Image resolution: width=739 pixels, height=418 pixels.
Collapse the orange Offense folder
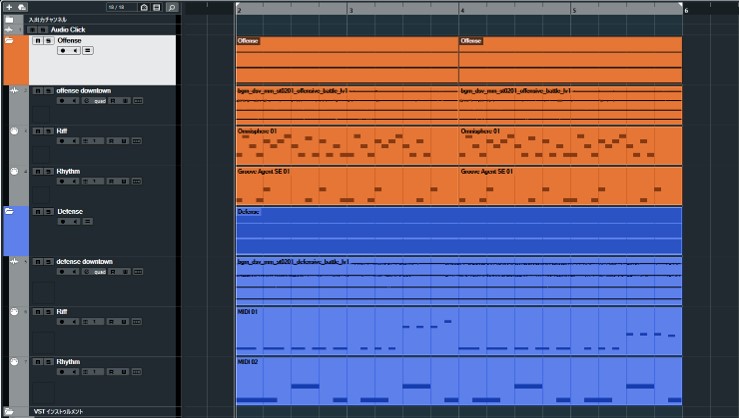(9, 41)
